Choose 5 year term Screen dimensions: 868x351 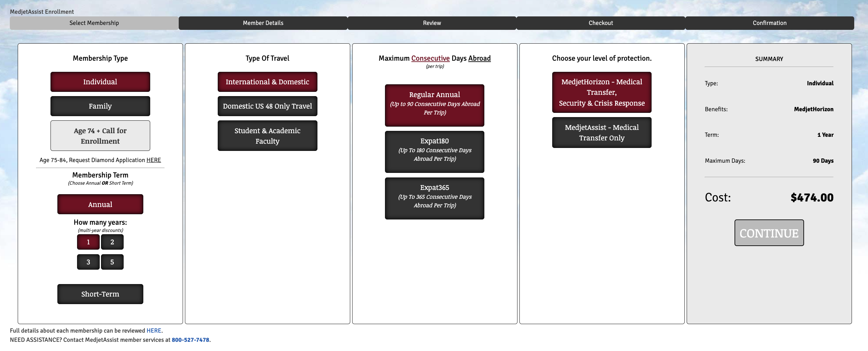pos(112,262)
